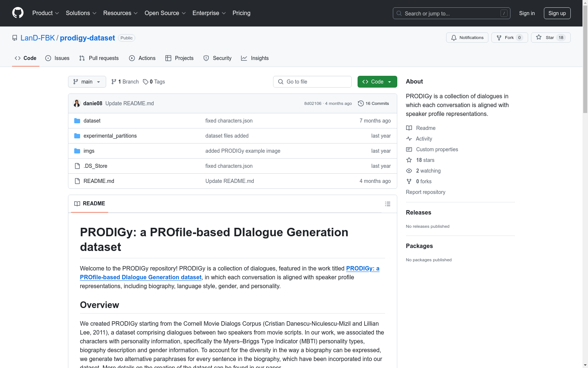Click the clock history icon beside 16 Commits

coord(361,103)
